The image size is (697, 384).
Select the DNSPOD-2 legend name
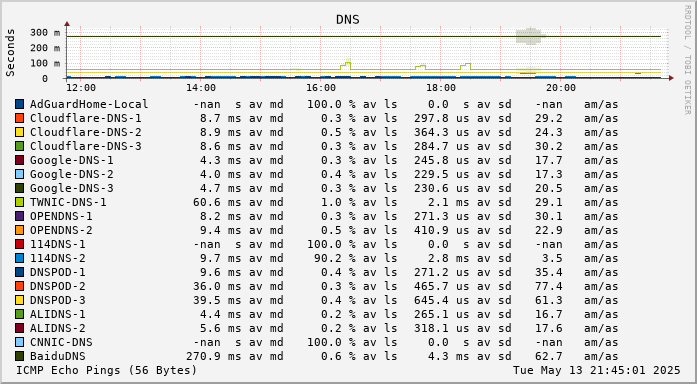point(57,286)
